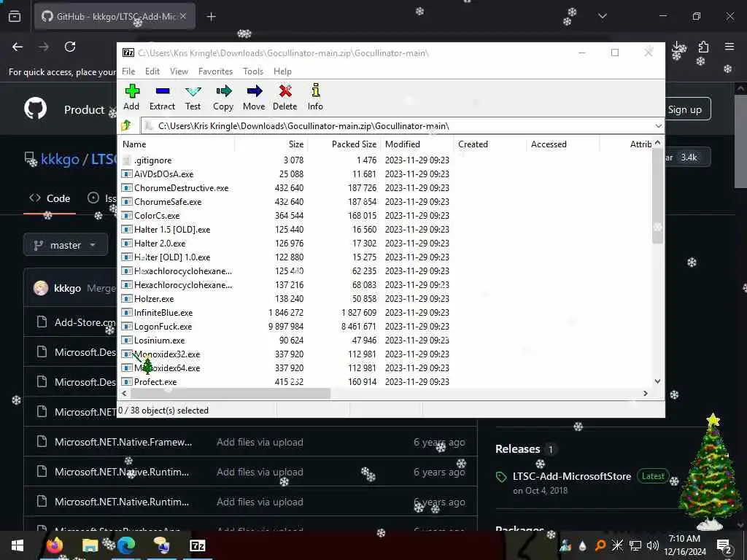The height and width of the screenshot is (560, 747).
Task: Expand the address path dropdown in 7-Zip
Action: [x=659, y=125]
